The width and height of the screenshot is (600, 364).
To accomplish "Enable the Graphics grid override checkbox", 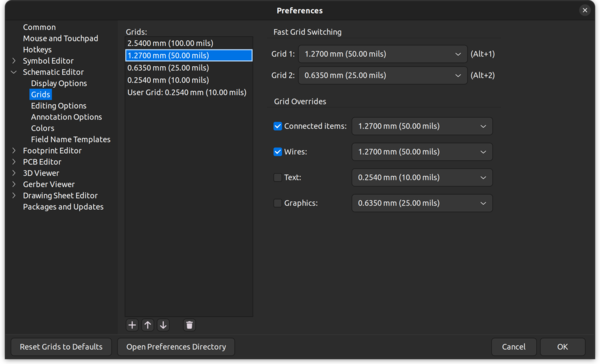I will [x=278, y=203].
